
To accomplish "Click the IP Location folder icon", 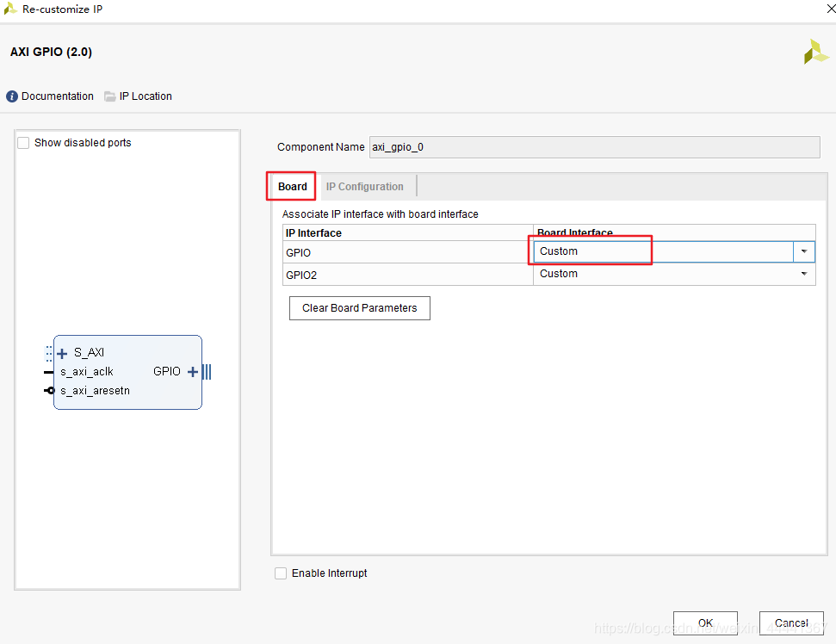I will 110,96.
